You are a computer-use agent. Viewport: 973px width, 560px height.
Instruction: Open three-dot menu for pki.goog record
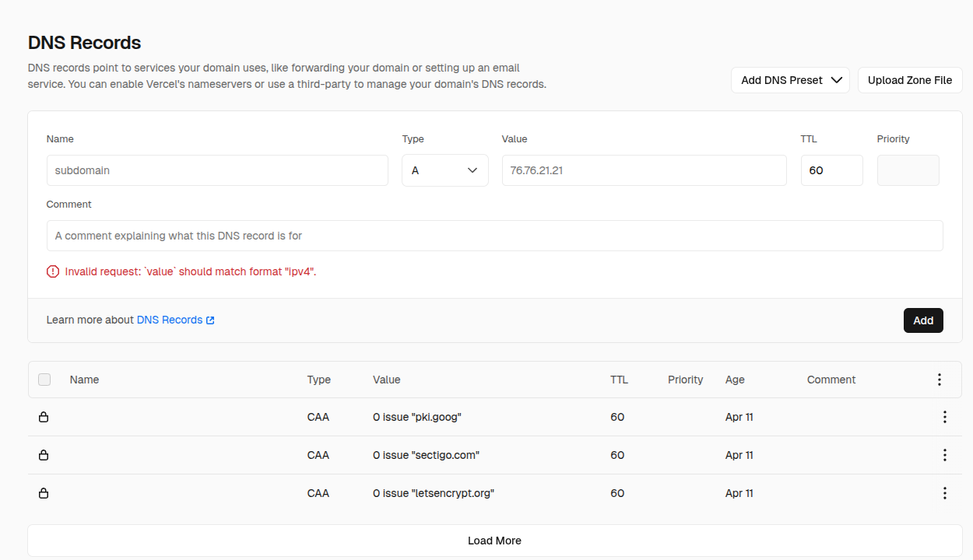coord(944,417)
